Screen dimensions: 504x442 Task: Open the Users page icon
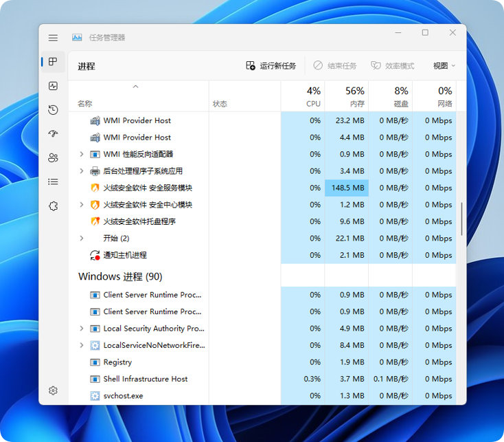coord(53,157)
